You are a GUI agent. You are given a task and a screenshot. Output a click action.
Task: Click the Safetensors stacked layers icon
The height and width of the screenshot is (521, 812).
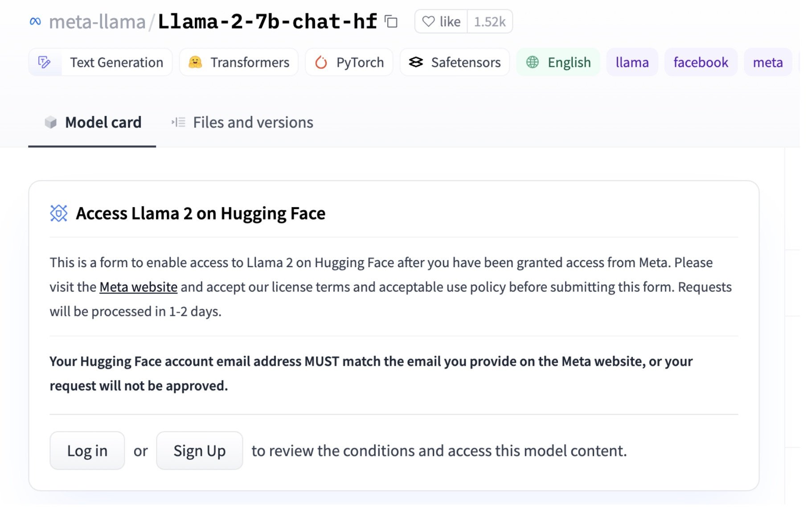tap(416, 62)
